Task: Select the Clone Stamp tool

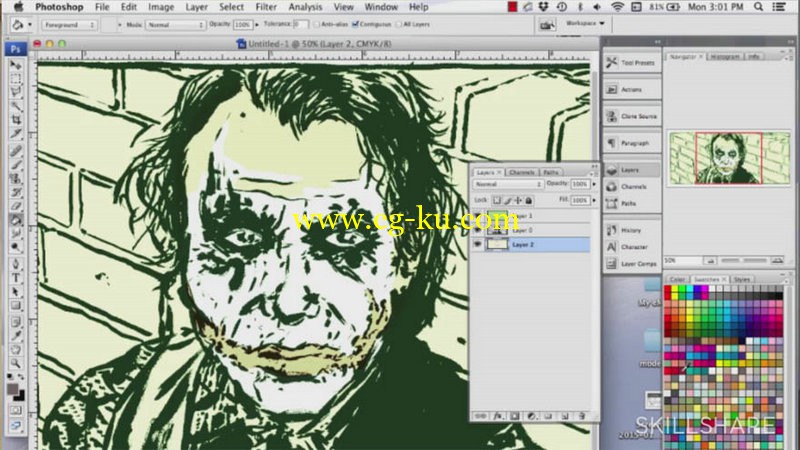Action: [16, 179]
